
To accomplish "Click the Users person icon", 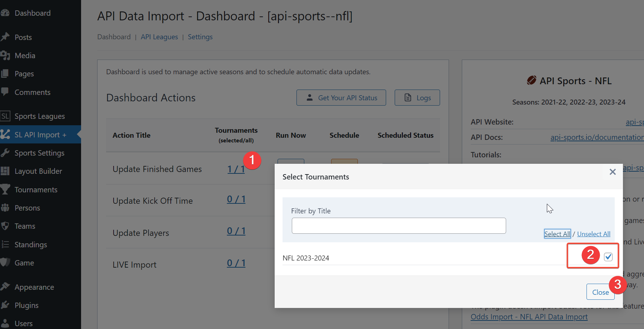I will (5, 323).
